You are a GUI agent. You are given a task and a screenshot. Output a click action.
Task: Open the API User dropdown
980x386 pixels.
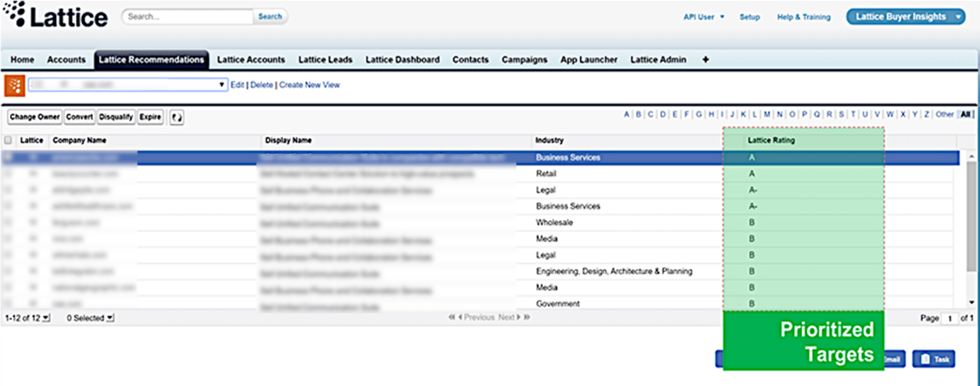[703, 17]
